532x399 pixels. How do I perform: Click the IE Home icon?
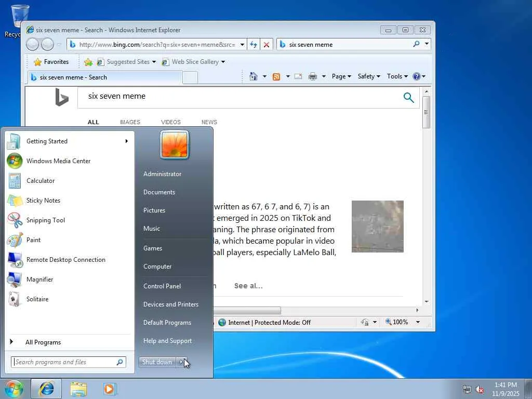pos(253,76)
